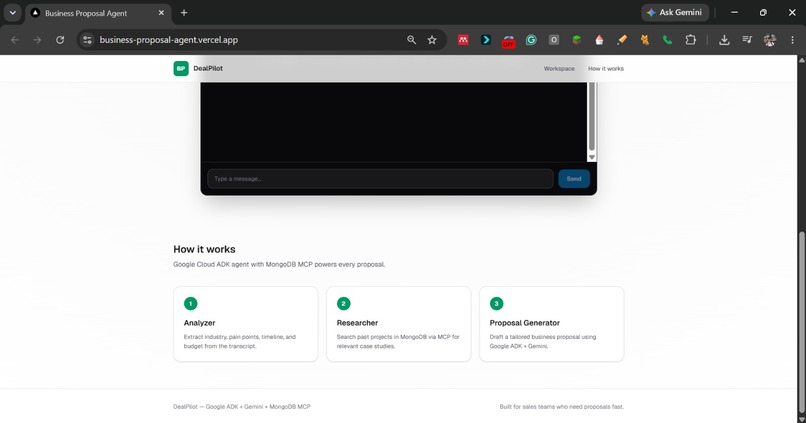This screenshot has height=423, width=806.
Task: Click the footer text DealPilot — Google ADK
Action: point(242,407)
